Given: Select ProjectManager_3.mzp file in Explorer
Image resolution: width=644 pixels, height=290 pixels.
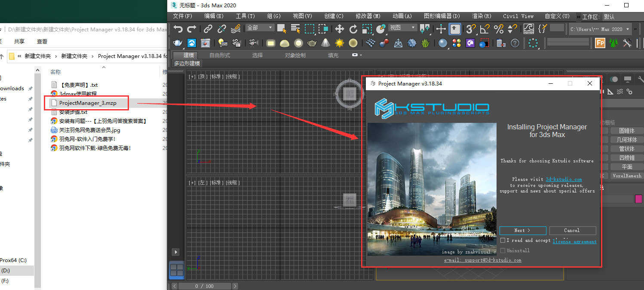Looking at the screenshot, I should click(88, 103).
